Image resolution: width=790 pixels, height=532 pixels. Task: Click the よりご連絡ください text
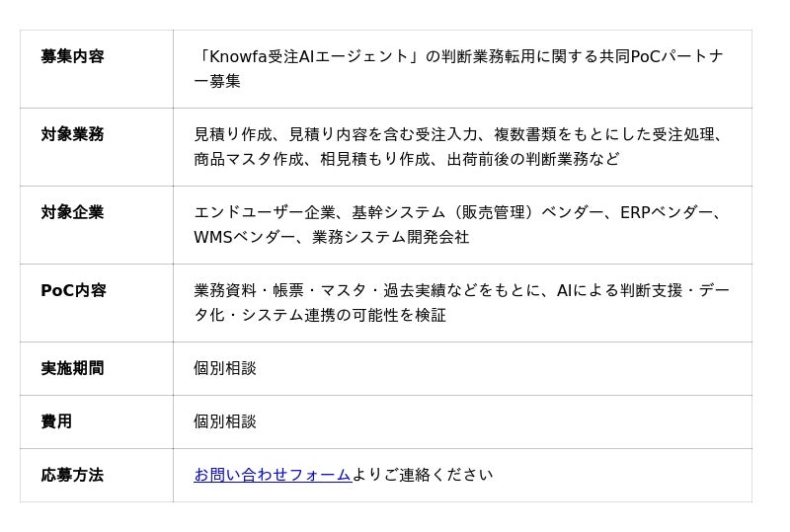(423, 475)
